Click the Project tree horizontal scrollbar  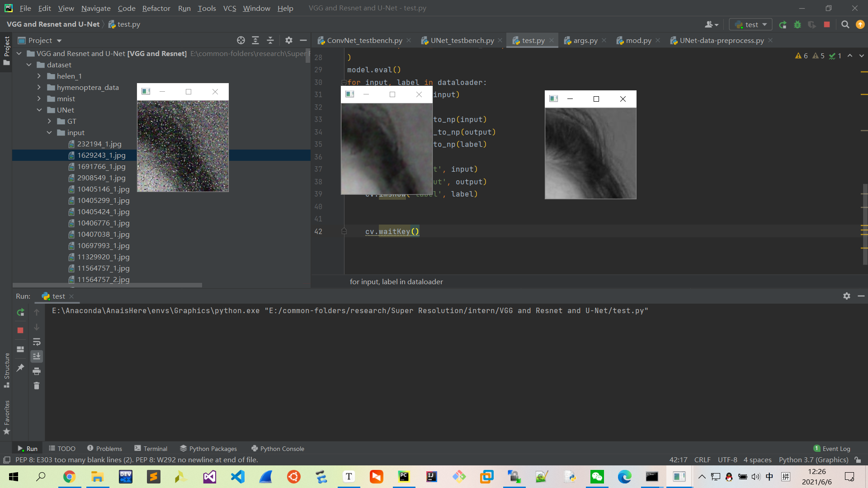click(x=107, y=285)
